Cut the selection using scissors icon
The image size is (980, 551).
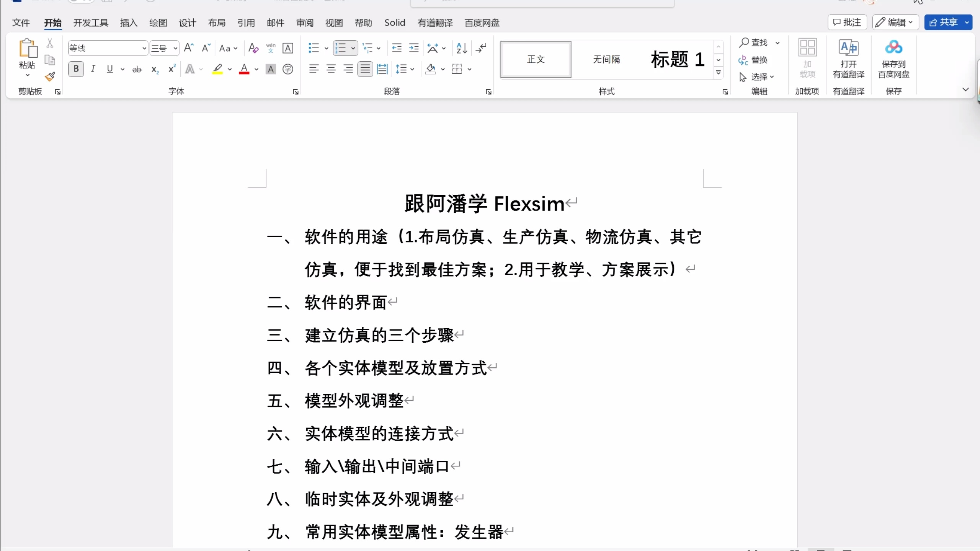tap(50, 42)
